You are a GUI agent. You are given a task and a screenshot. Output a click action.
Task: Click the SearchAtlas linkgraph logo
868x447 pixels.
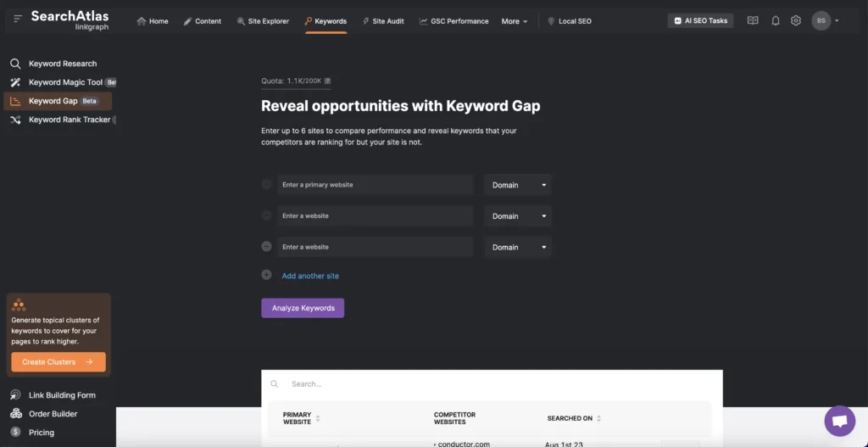[x=70, y=20]
